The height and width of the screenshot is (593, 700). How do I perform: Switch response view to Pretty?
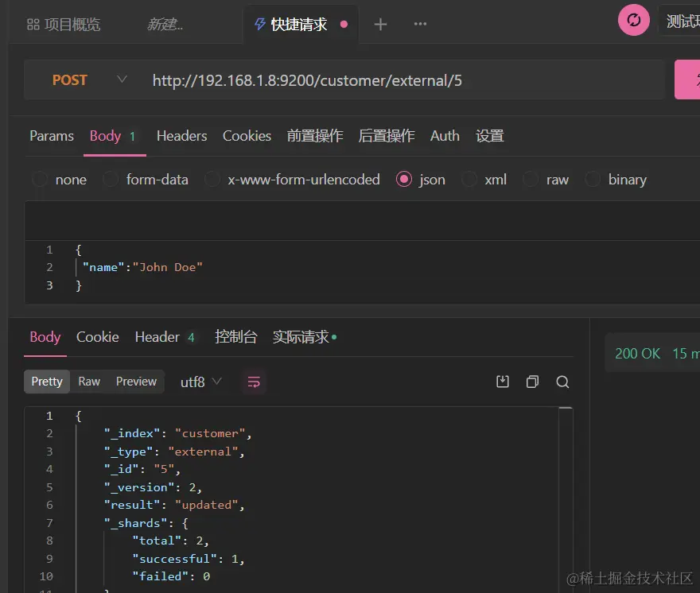click(47, 382)
